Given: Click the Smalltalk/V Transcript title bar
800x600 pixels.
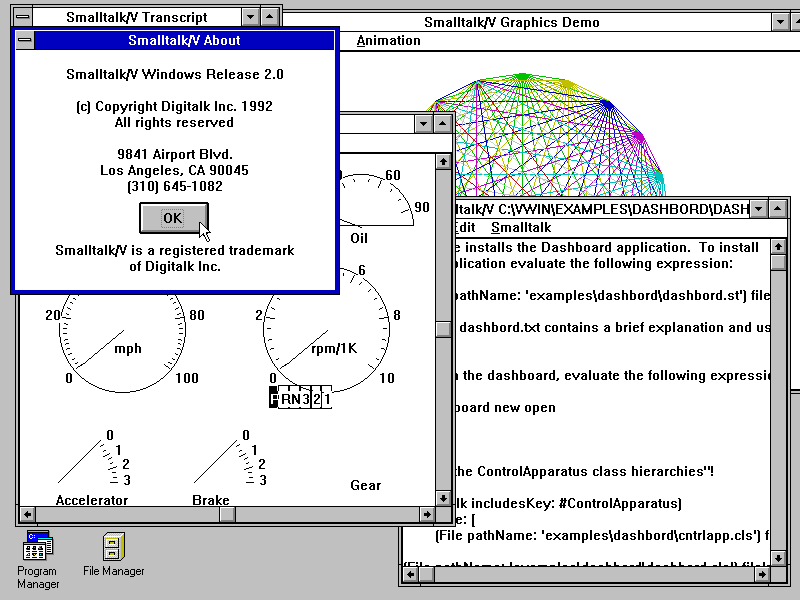Looking at the screenshot, I should pyautogui.click(x=137, y=17).
